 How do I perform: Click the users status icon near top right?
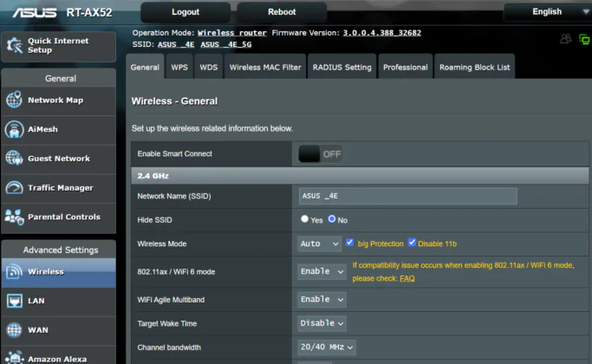[565, 38]
